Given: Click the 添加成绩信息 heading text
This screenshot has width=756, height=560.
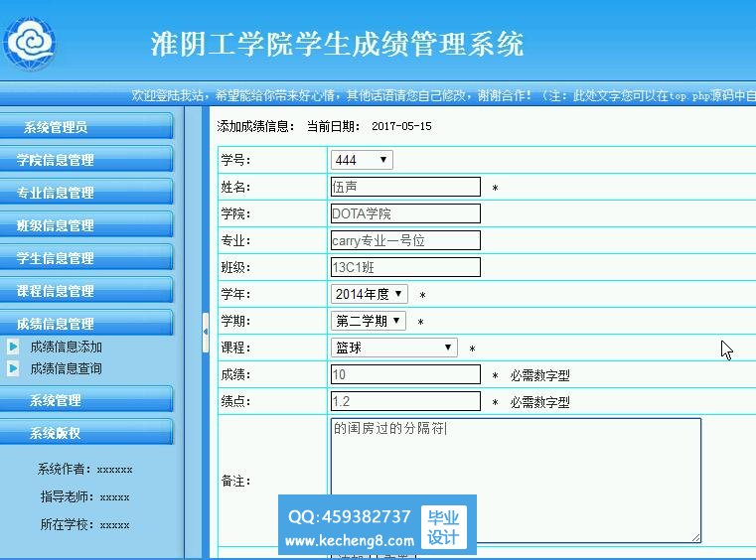Looking at the screenshot, I should tap(255, 126).
